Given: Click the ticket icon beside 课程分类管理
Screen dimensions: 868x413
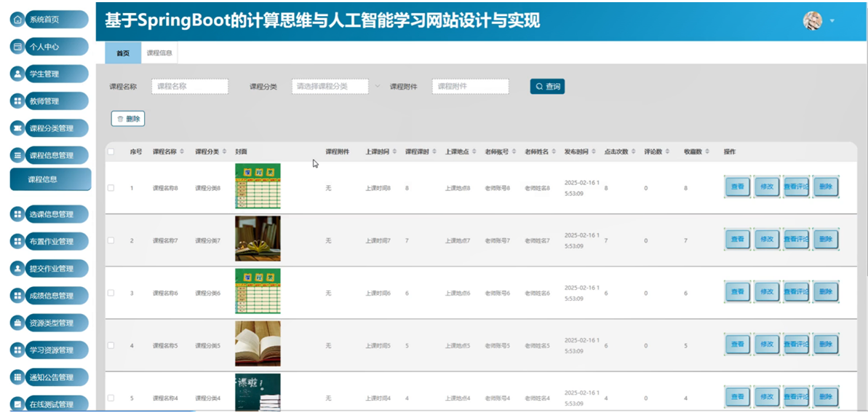Looking at the screenshot, I should point(17,128).
